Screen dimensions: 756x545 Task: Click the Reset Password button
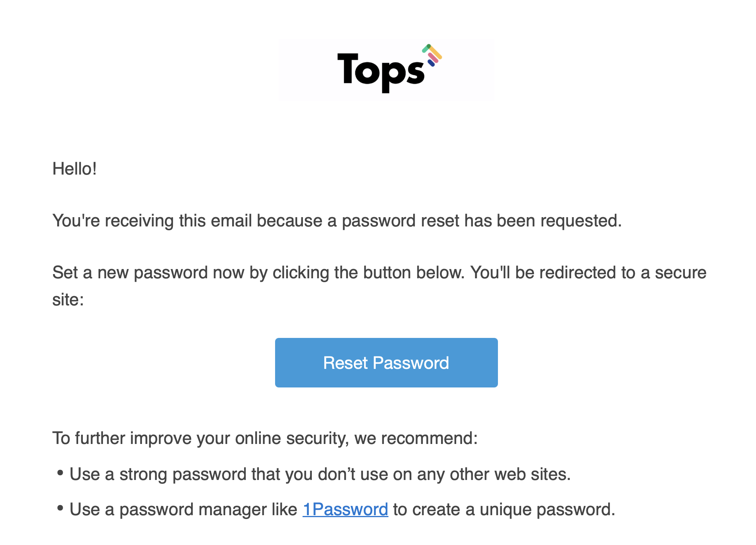pyautogui.click(x=386, y=363)
